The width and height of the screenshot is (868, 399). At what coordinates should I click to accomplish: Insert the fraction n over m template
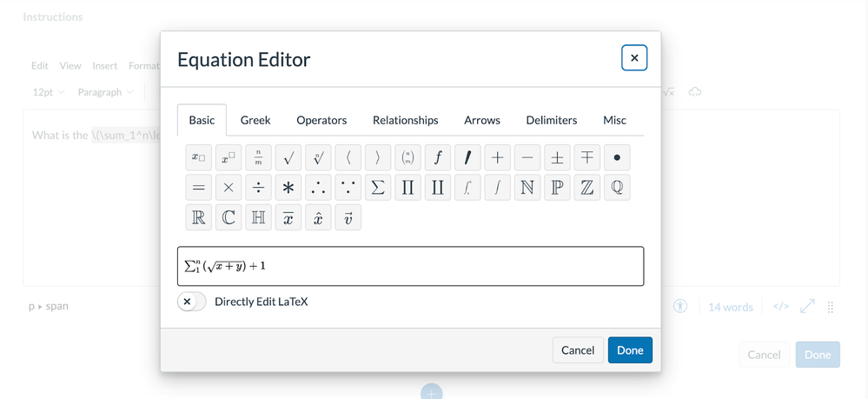[x=258, y=157]
